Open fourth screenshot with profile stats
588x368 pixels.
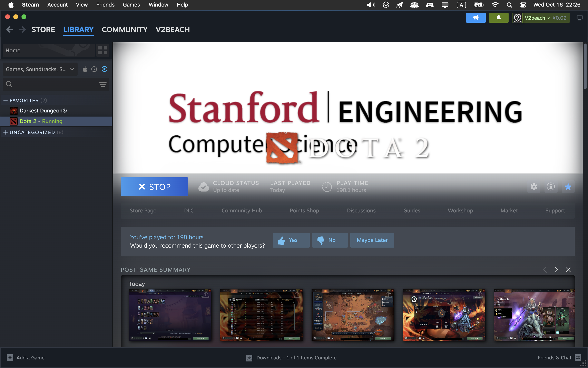[444, 315]
